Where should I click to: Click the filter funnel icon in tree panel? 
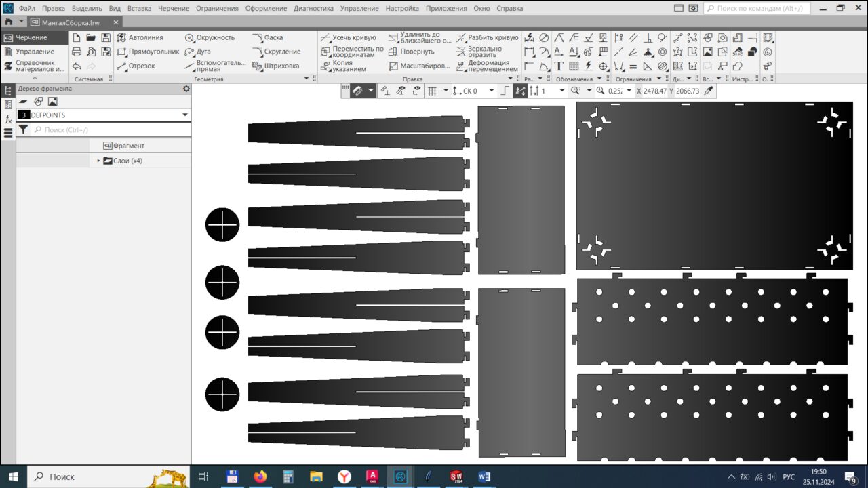click(24, 129)
